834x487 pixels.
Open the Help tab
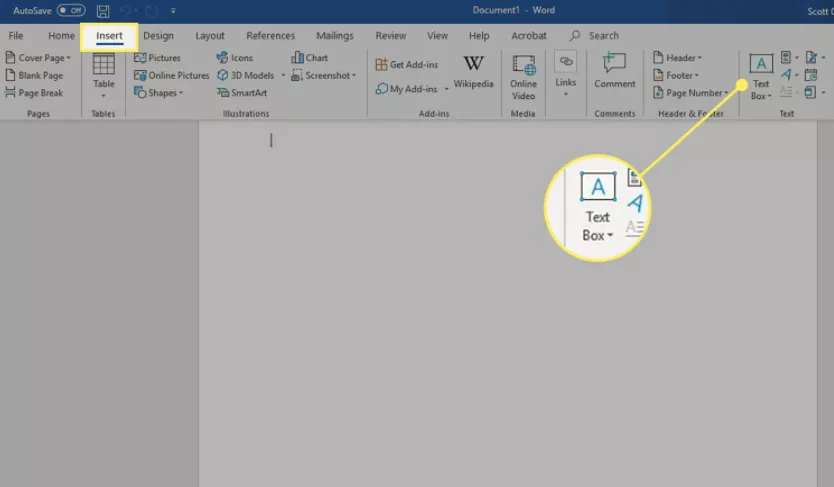pyautogui.click(x=479, y=36)
